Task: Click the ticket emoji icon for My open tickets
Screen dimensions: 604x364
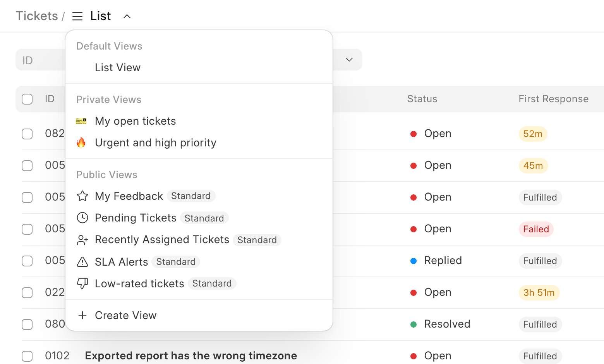Action: click(81, 121)
